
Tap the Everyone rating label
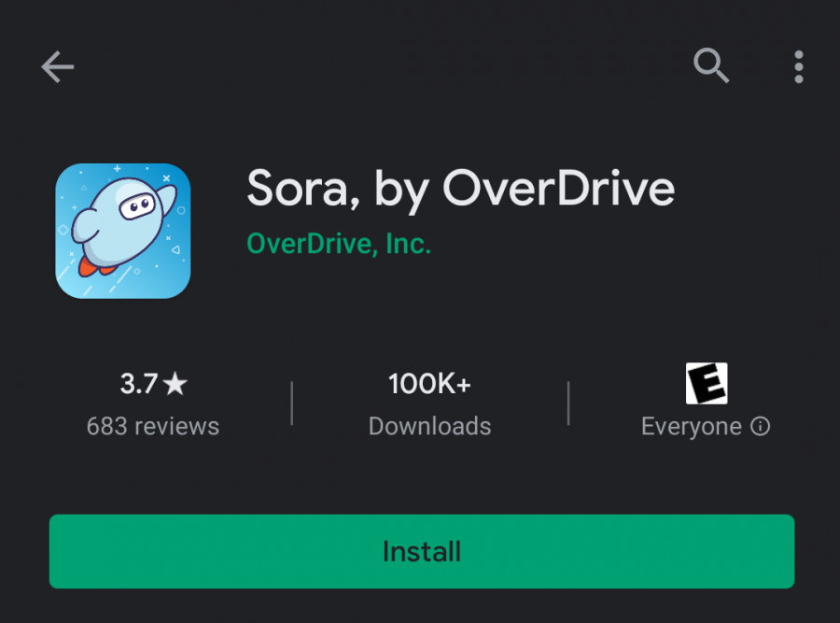692,427
